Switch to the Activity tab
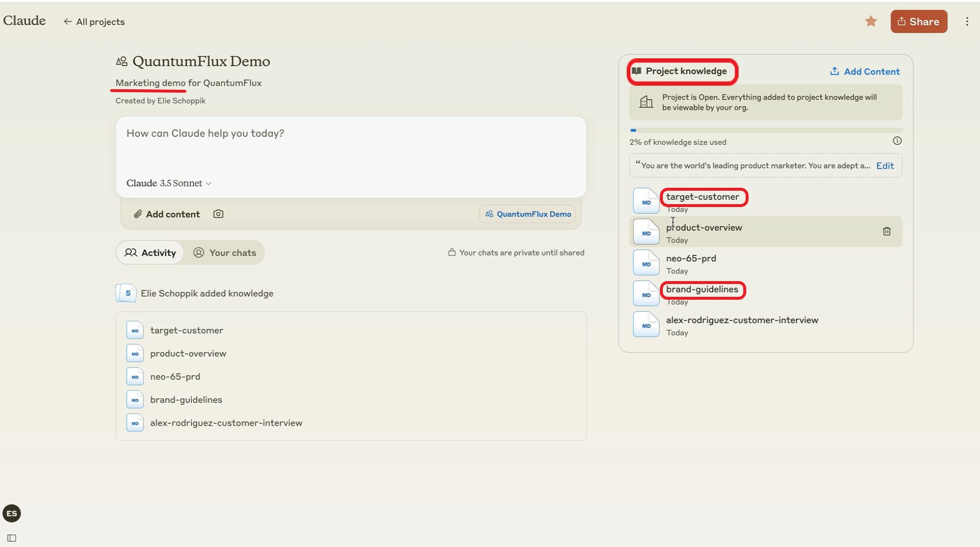The width and height of the screenshot is (980, 547). click(150, 253)
